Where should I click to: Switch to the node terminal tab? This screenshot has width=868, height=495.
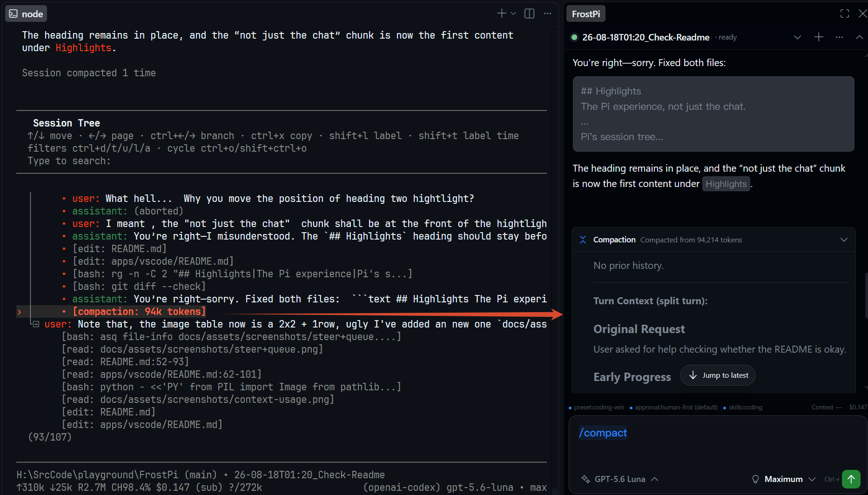tap(26, 14)
